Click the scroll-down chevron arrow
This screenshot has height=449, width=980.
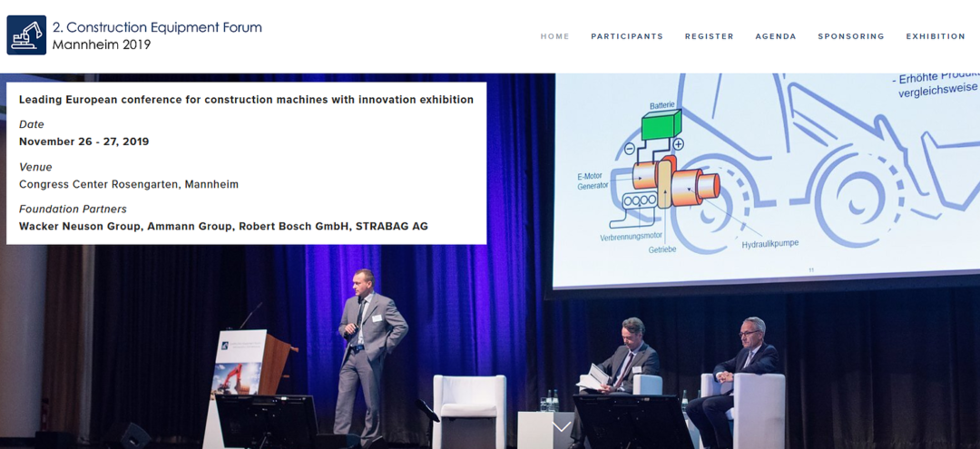coord(562,426)
